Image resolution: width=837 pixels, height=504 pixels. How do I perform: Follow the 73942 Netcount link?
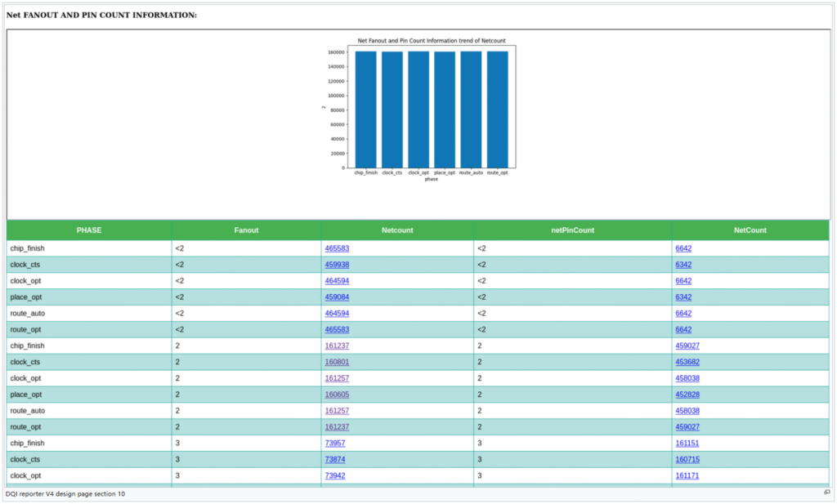coord(334,475)
